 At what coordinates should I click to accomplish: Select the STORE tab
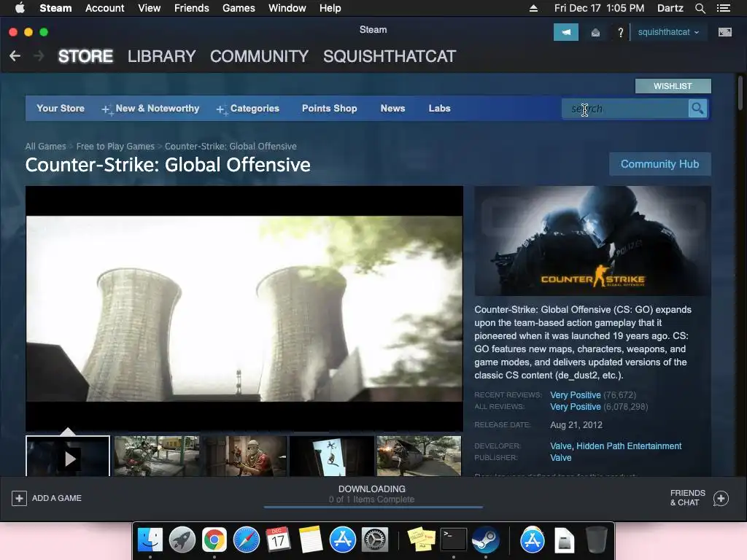click(x=85, y=56)
